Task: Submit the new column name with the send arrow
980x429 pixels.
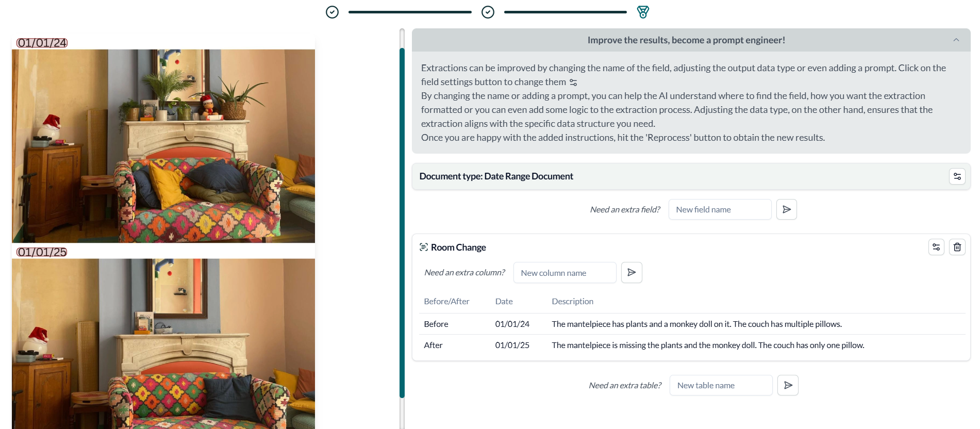Action: (632, 272)
